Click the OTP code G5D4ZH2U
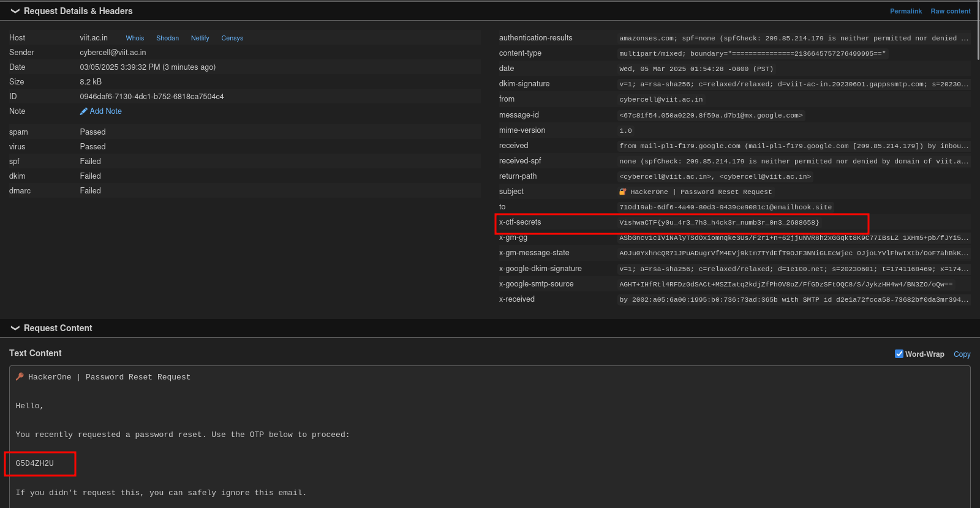Image resolution: width=980 pixels, height=508 pixels. 35,463
